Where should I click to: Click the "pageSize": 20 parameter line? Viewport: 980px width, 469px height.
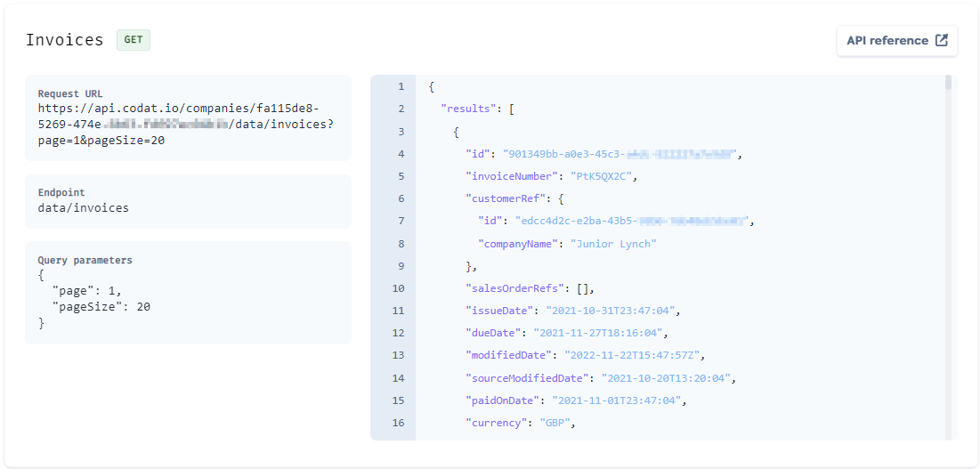(101, 307)
